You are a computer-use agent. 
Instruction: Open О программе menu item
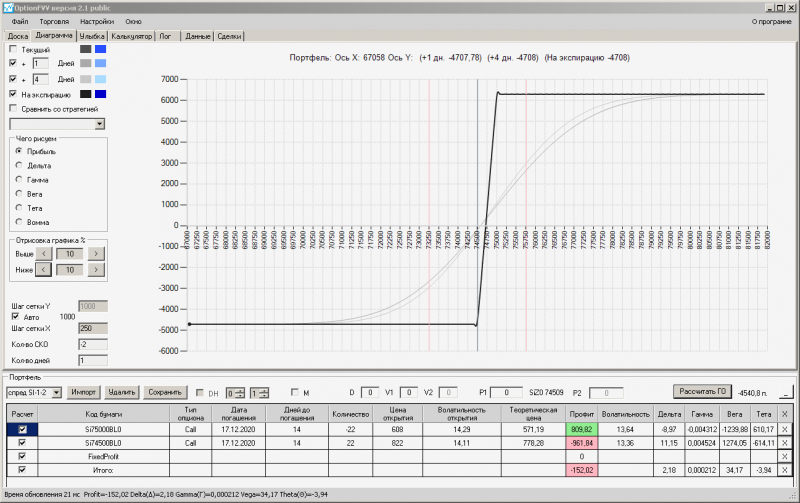[771, 21]
